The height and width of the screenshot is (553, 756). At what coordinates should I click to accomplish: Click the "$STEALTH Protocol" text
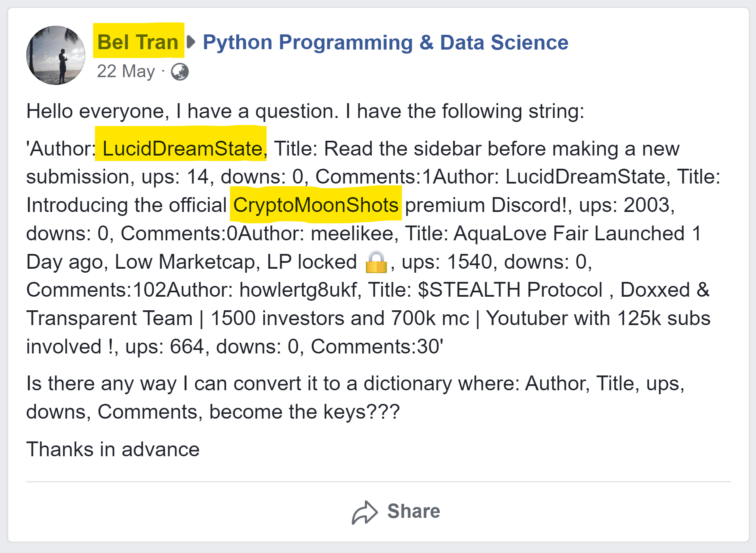510,290
